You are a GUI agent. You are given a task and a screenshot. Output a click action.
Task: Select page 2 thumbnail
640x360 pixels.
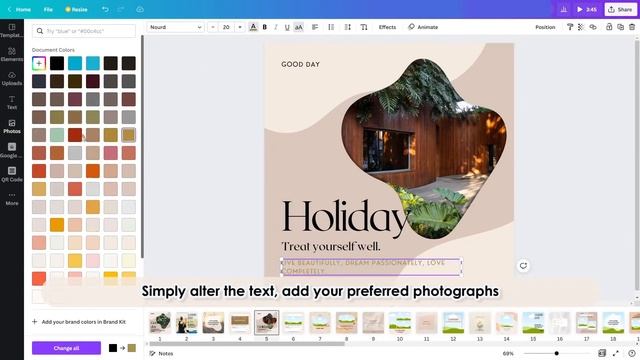click(x=187, y=322)
